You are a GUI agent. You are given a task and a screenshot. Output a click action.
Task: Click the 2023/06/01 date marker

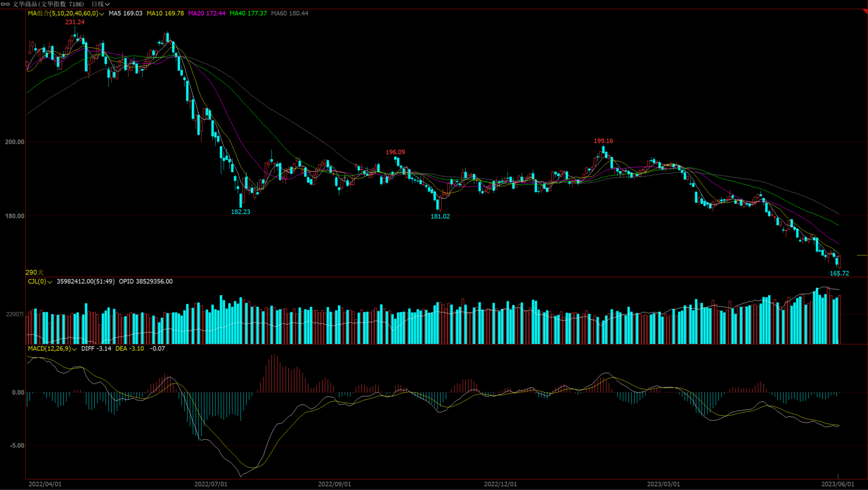tap(838, 484)
